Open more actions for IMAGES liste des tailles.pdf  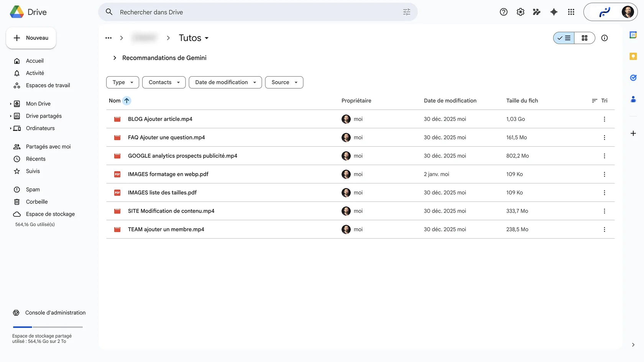(x=605, y=193)
